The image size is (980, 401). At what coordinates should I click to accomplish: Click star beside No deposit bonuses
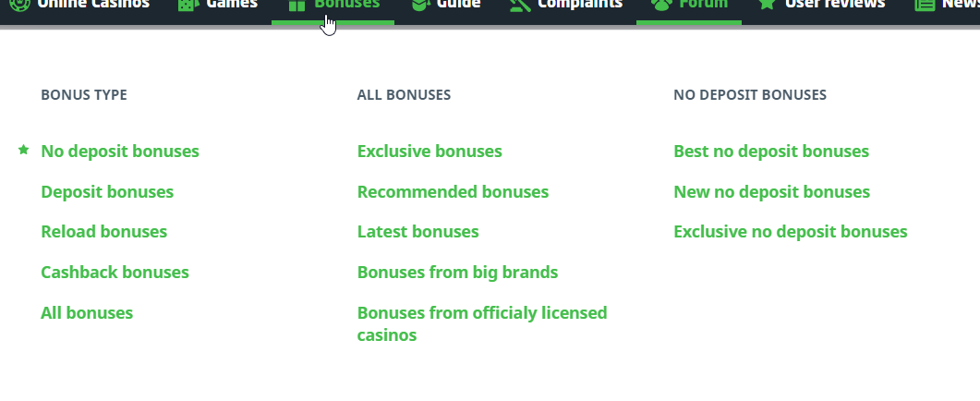coord(24,150)
